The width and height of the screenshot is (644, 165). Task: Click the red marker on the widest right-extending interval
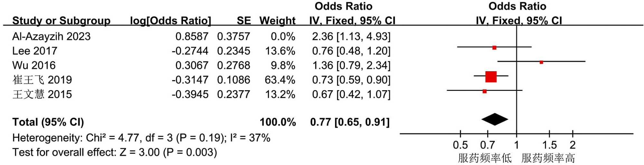pos(541,62)
